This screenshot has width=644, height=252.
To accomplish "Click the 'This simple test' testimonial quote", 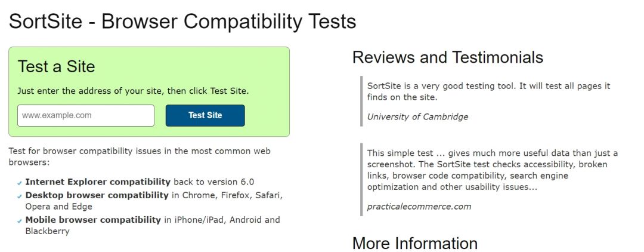I will click(x=493, y=170).
